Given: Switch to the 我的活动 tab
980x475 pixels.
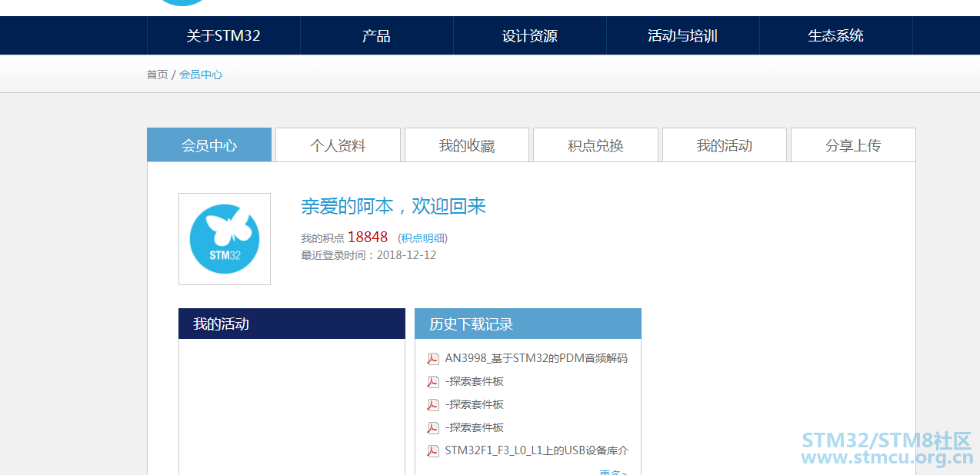Looking at the screenshot, I should [x=725, y=144].
